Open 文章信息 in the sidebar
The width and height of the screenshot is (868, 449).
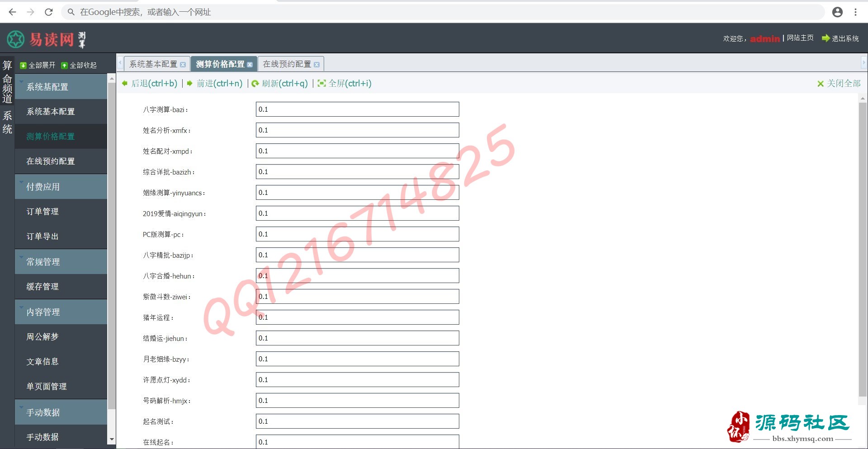(61, 362)
